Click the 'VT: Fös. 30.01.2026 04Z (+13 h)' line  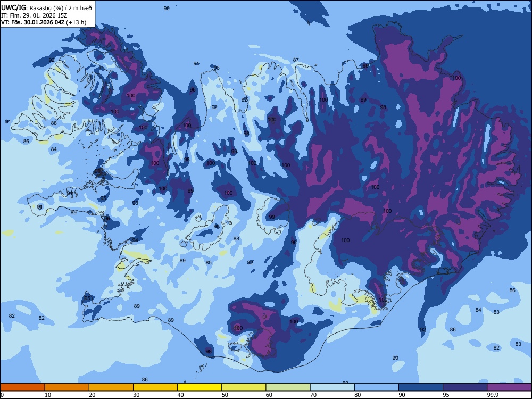coord(44,22)
